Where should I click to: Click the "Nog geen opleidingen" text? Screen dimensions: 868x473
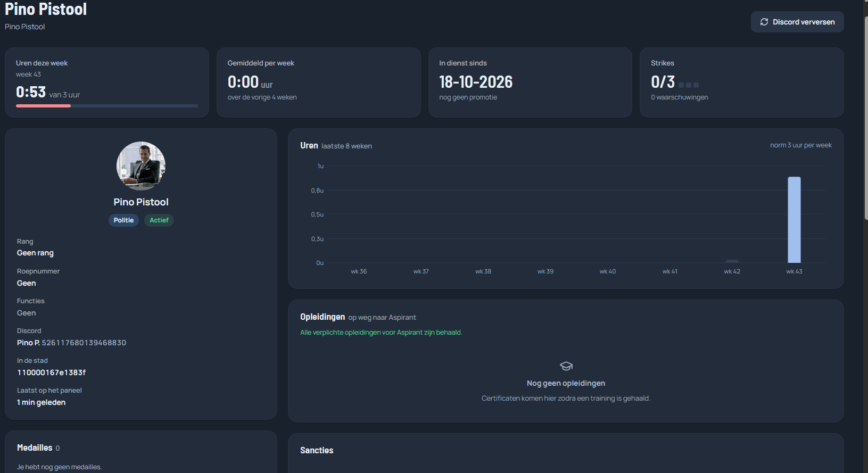[566, 384]
